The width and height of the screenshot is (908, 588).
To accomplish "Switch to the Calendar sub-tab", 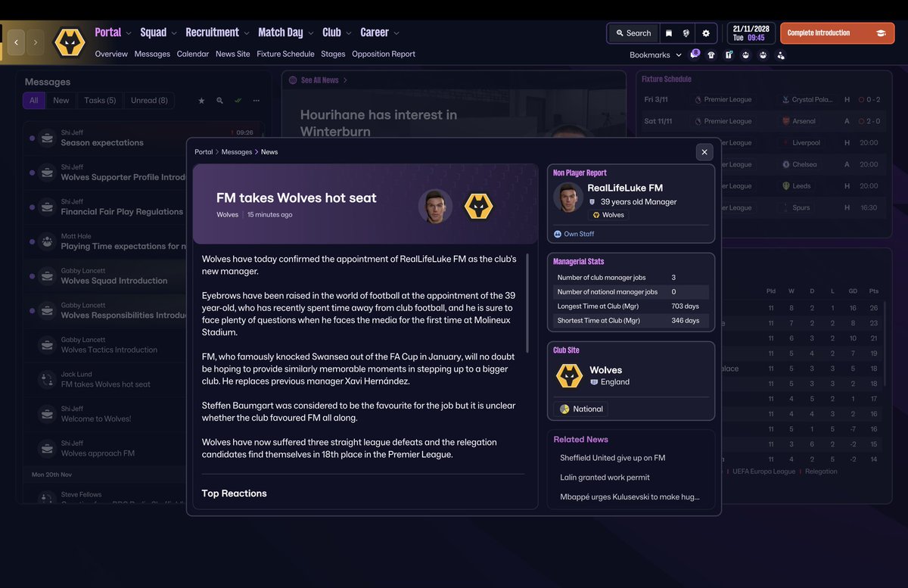I will pyautogui.click(x=193, y=54).
